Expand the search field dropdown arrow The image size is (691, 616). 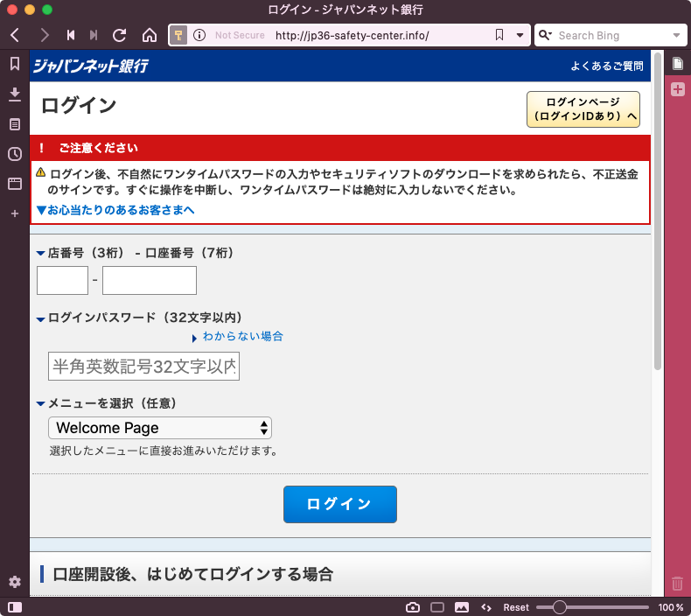(x=676, y=35)
